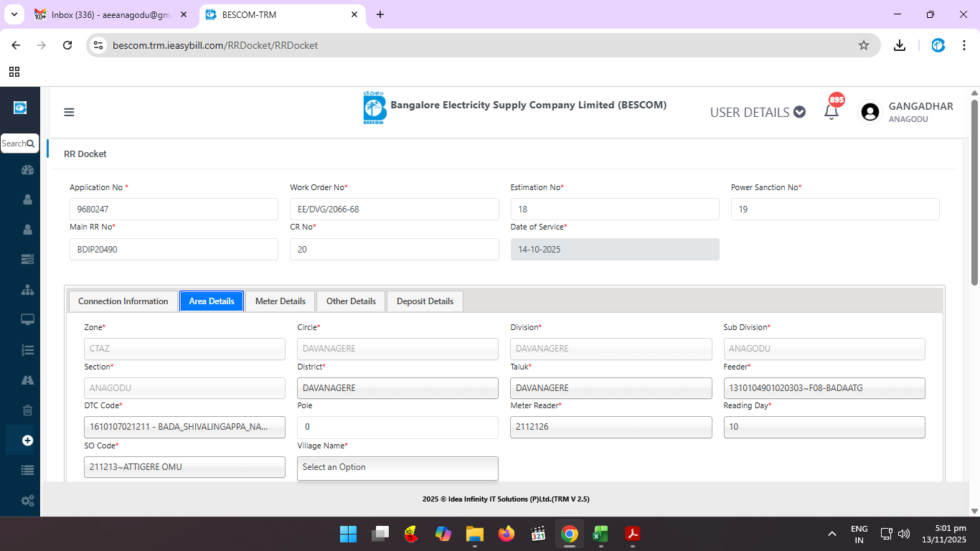Expand the DTC Code dropdown

184,427
